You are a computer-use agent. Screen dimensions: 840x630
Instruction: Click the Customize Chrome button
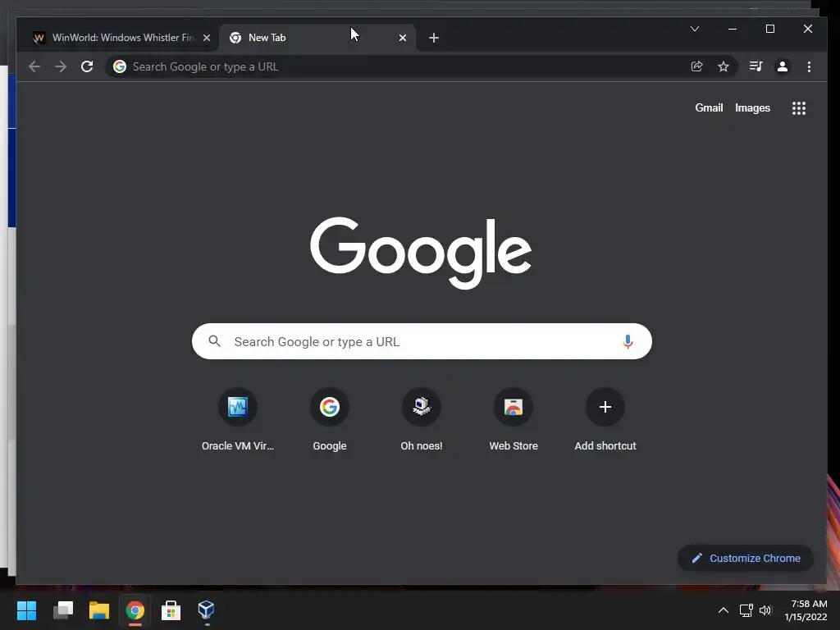point(746,558)
